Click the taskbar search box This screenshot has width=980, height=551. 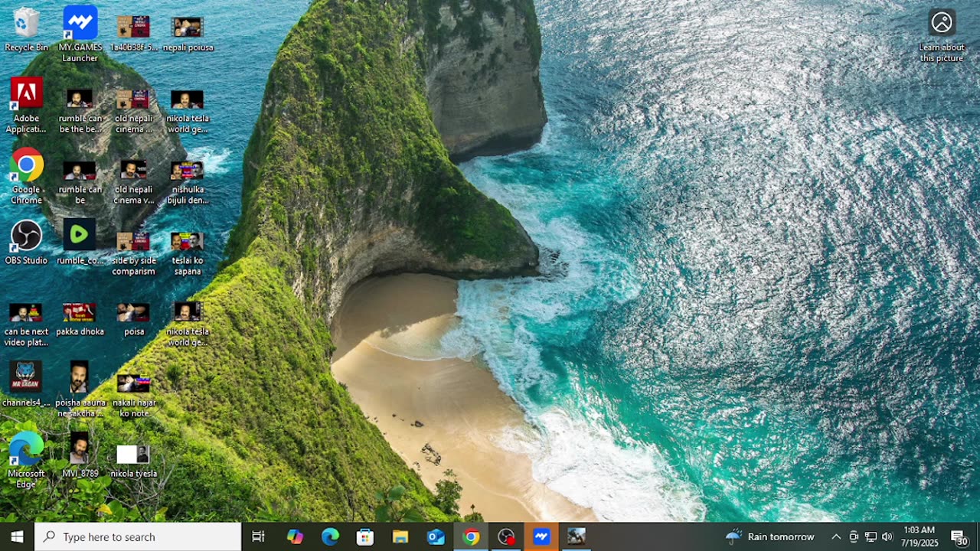click(x=138, y=536)
